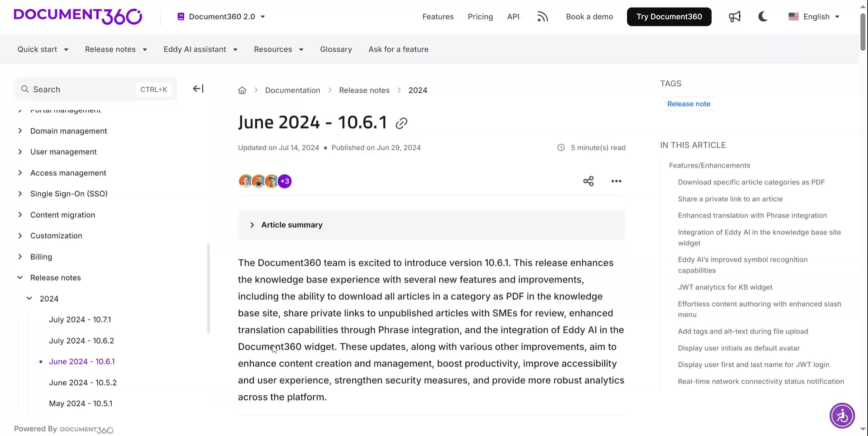Jump to Download specific article categories as PDF
Viewport: 868px width, 436px height.
pos(751,182)
